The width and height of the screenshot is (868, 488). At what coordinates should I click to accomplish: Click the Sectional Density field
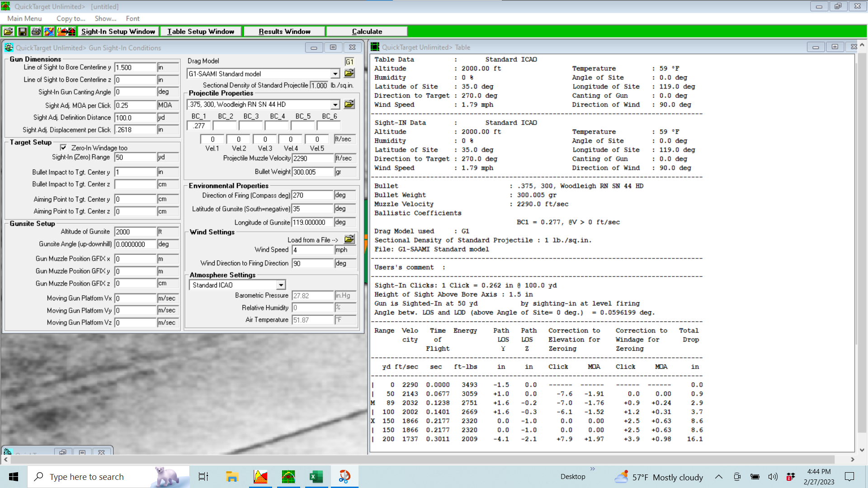pyautogui.click(x=319, y=85)
